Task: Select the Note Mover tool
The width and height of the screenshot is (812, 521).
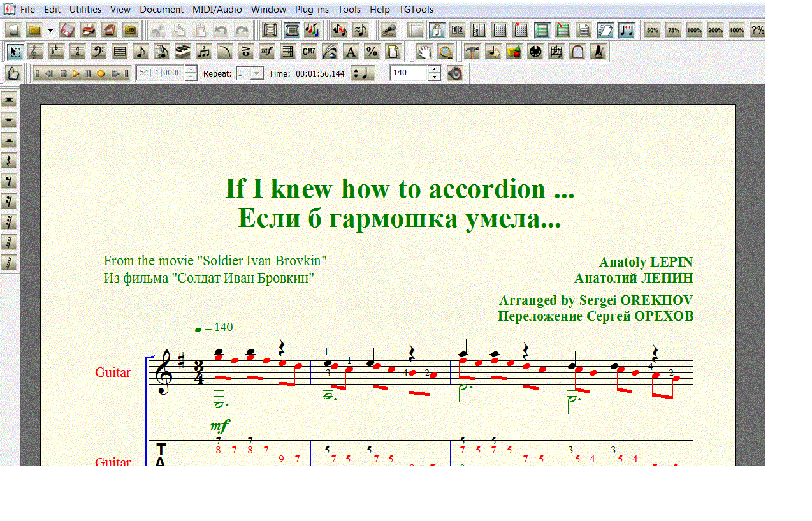Action: pyautogui.click(x=493, y=52)
